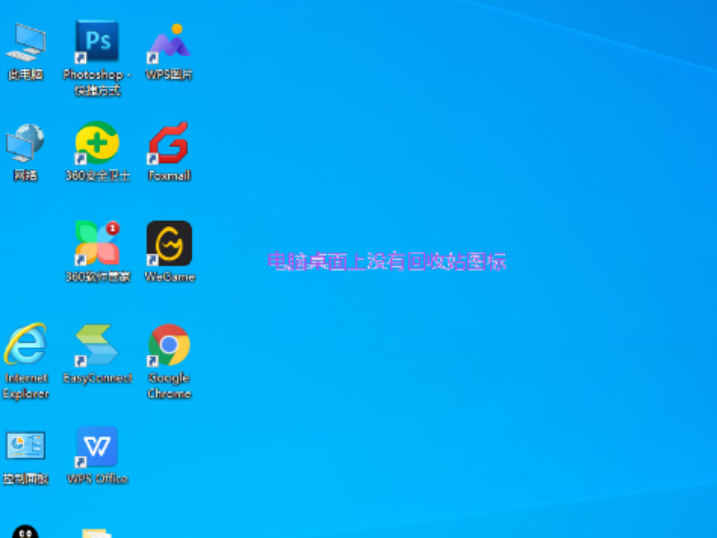This screenshot has height=538, width=717.
Task: Select the This PC (此电脑) desktop icon
Action: coord(26,42)
